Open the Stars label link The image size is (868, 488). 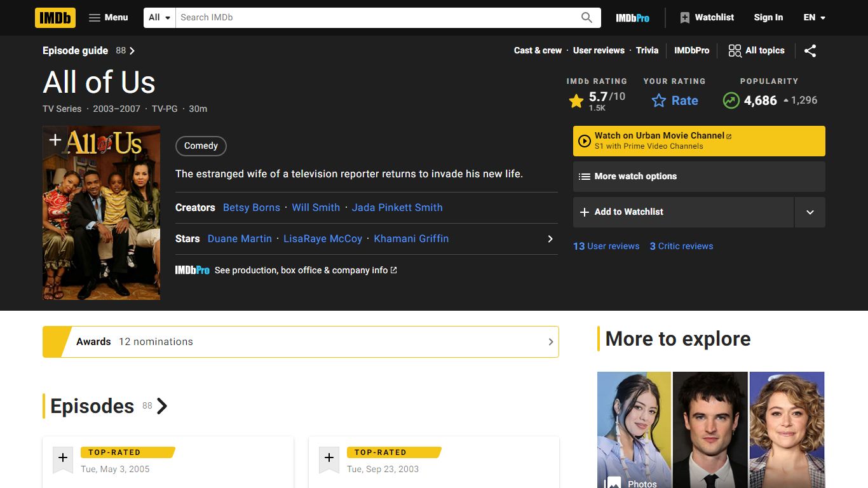pos(187,239)
